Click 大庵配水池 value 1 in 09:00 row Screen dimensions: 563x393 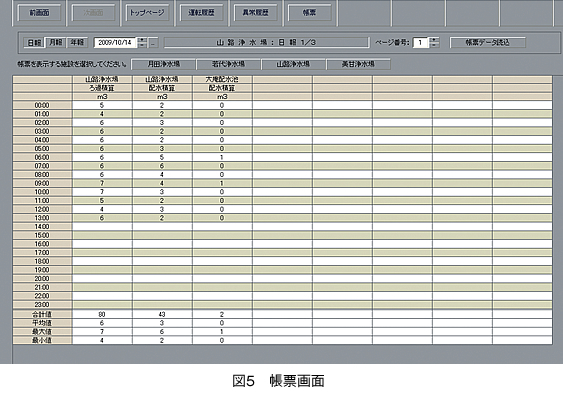pos(222,183)
